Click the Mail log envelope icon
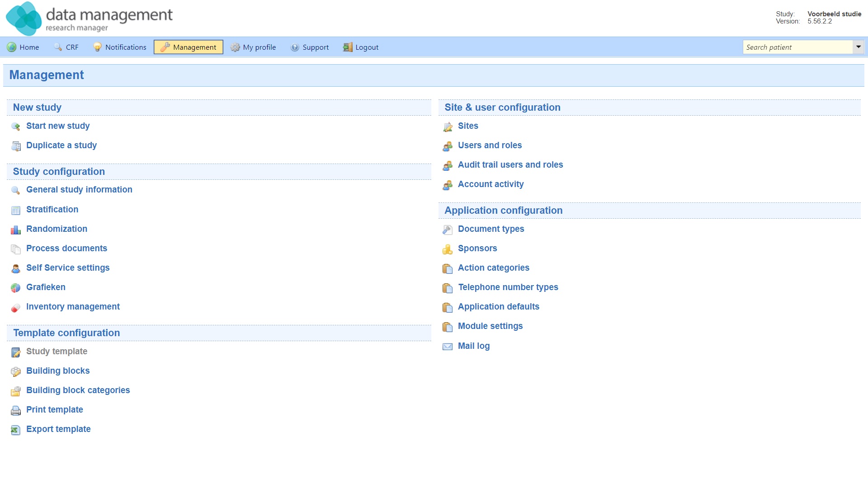Viewport: 868px width, 488px height. click(x=448, y=347)
